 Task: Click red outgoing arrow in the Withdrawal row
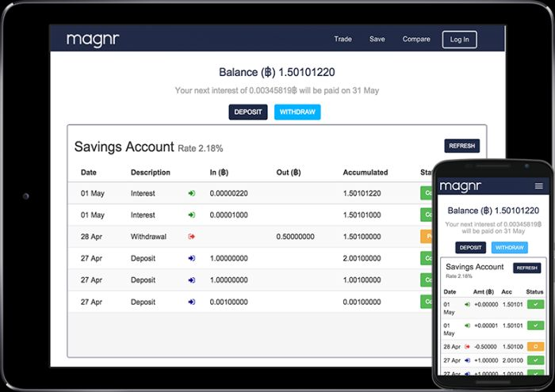(x=192, y=237)
